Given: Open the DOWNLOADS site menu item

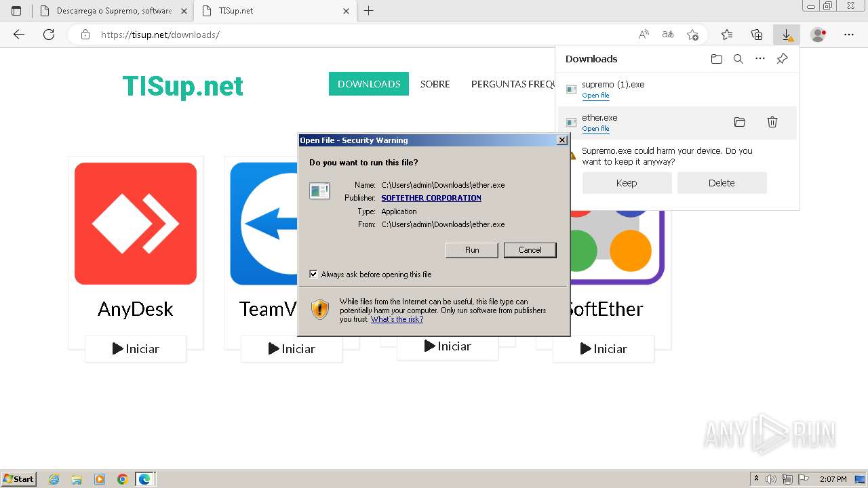Looking at the screenshot, I should (369, 84).
